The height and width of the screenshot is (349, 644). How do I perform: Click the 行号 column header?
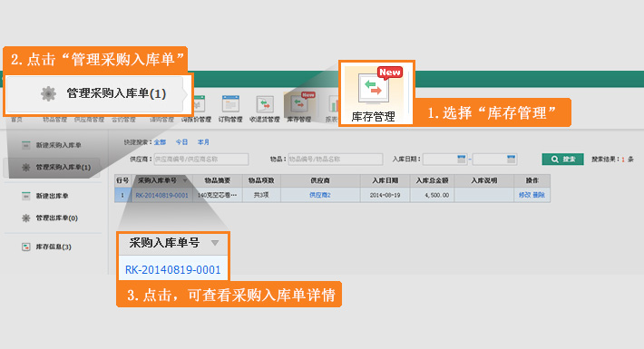pos(122,180)
